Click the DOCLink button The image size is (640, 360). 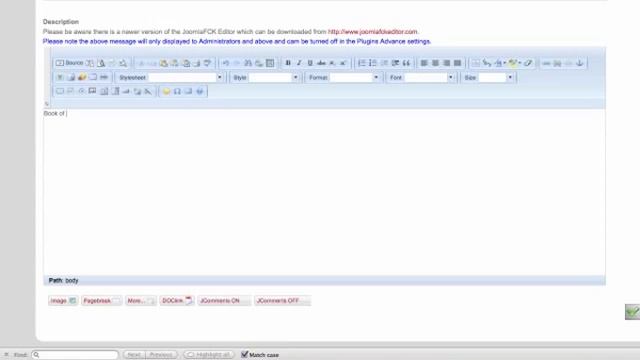tap(177, 301)
